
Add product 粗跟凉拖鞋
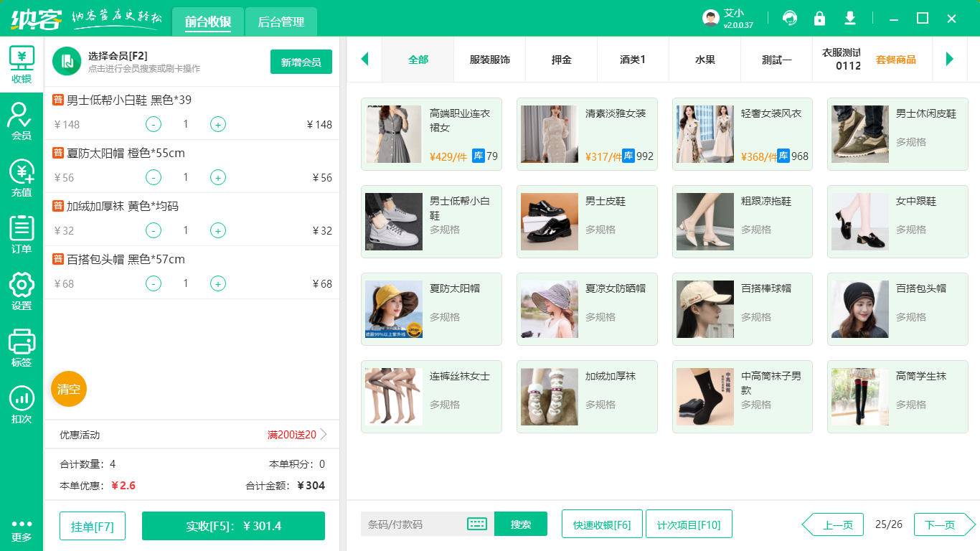pos(743,222)
